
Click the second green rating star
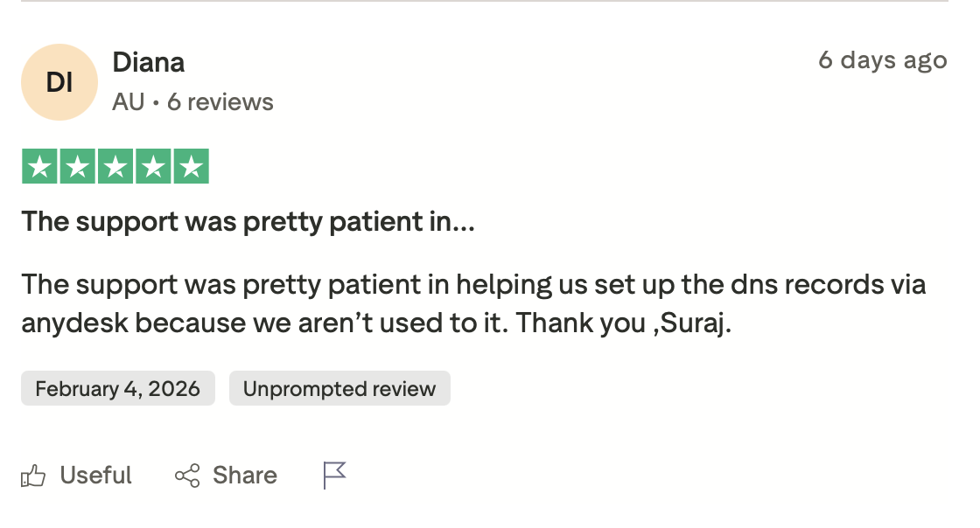[77, 167]
